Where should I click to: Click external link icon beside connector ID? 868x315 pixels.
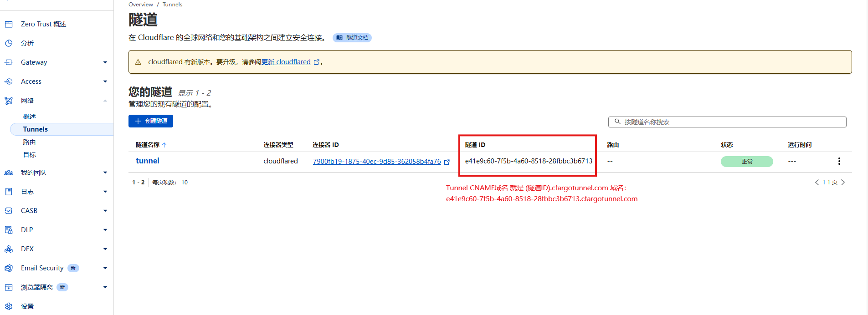click(447, 162)
